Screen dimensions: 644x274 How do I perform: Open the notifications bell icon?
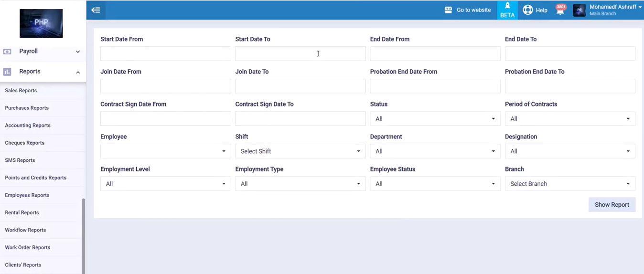(560, 11)
